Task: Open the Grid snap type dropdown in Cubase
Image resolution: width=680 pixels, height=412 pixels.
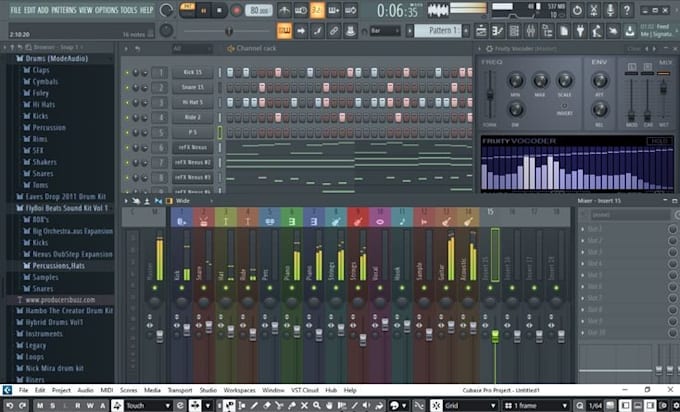Action: click(469, 405)
